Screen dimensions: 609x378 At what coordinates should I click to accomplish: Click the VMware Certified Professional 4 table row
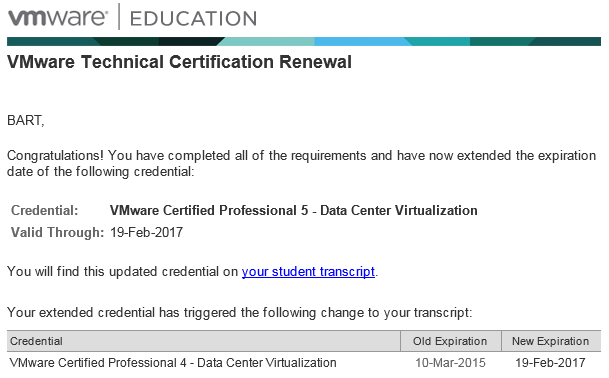[304, 363]
